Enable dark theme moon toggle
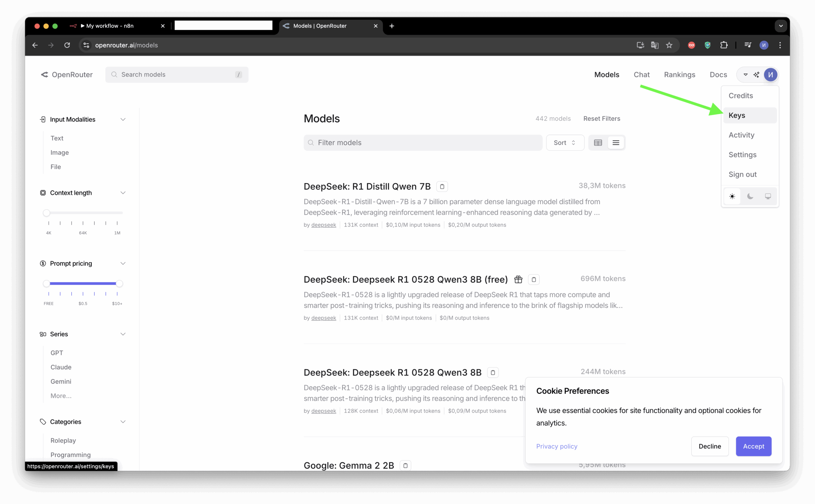 click(x=750, y=196)
